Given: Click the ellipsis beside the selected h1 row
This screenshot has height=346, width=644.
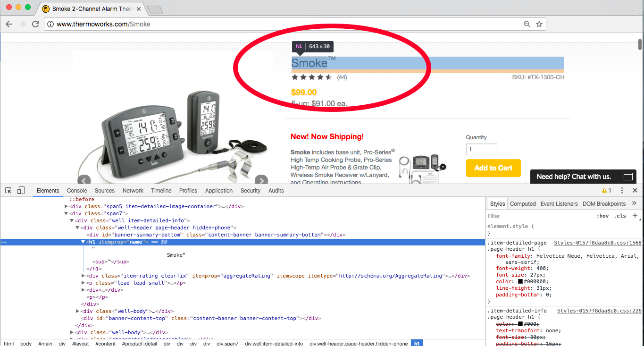Looking at the screenshot, I should [x=4, y=242].
